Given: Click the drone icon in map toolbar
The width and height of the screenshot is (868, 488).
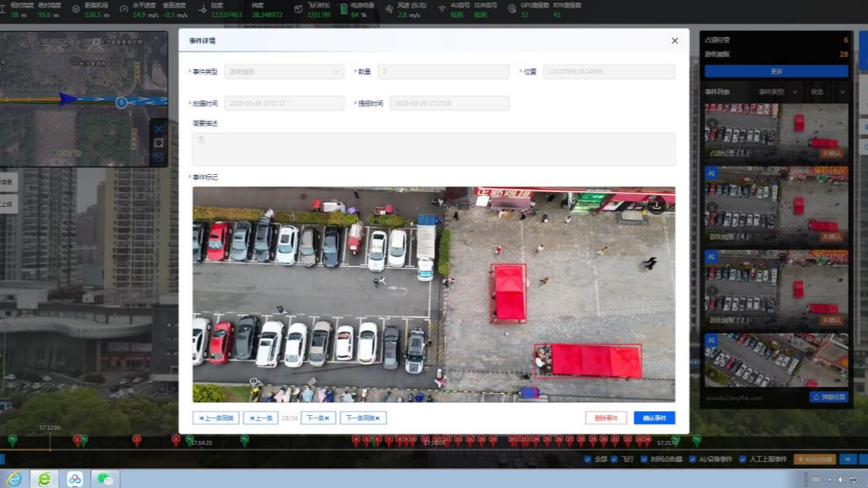Looking at the screenshot, I should [x=159, y=129].
